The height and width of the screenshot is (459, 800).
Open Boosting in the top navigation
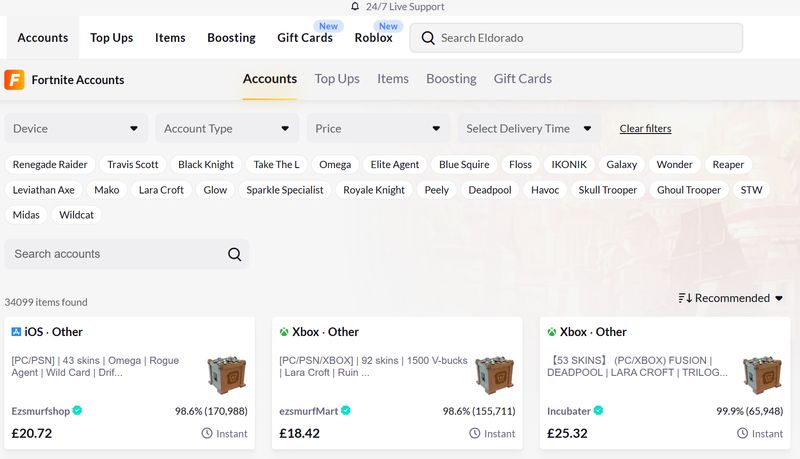click(232, 38)
